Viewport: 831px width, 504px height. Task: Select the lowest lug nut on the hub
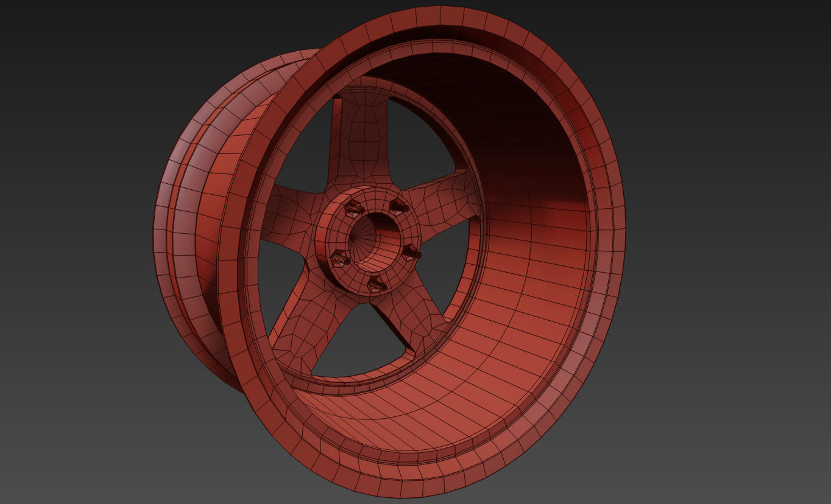377,284
